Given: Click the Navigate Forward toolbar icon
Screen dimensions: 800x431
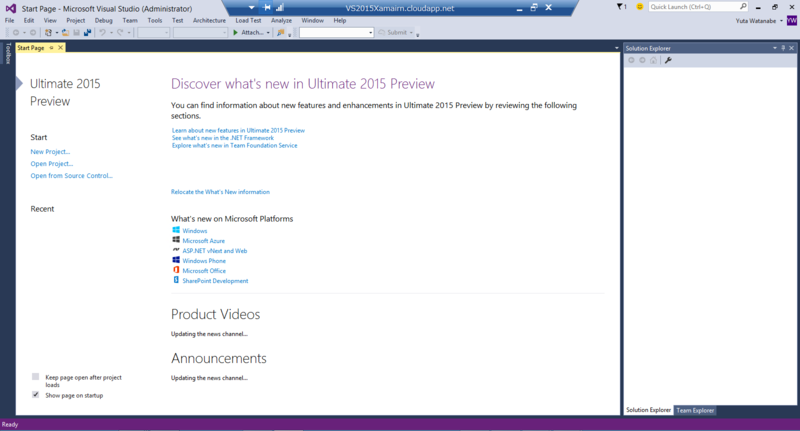Looking at the screenshot, I should (33, 33).
